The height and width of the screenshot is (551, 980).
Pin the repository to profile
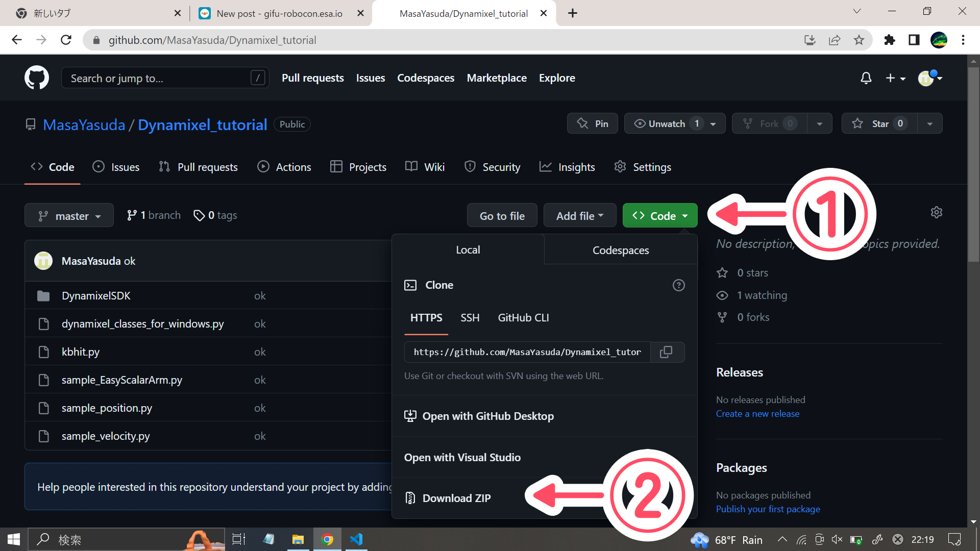click(592, 123)
